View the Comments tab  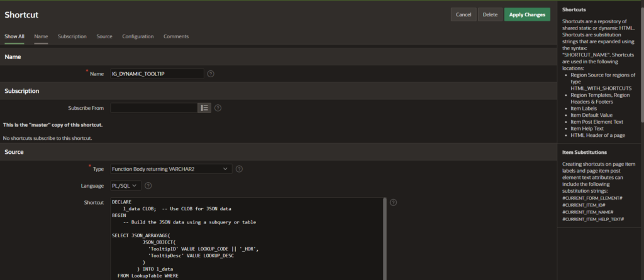tap(176, 36)
